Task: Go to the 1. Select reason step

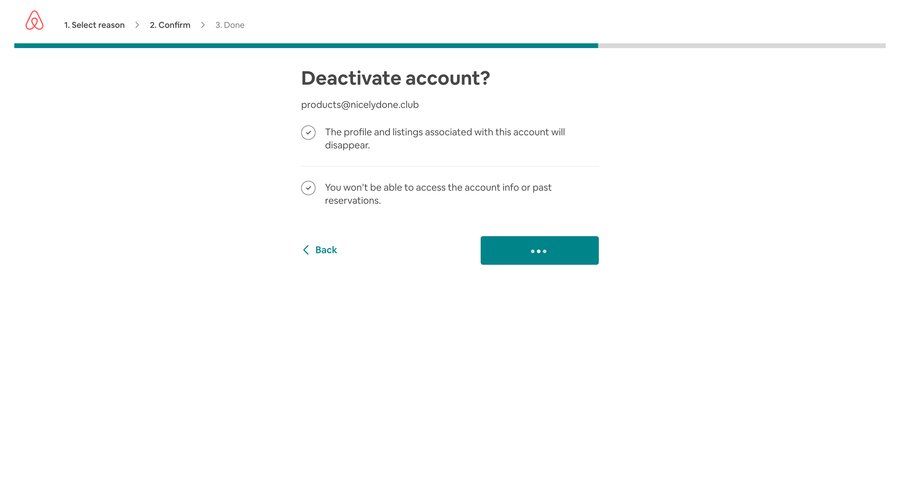Action: (94, 25)
